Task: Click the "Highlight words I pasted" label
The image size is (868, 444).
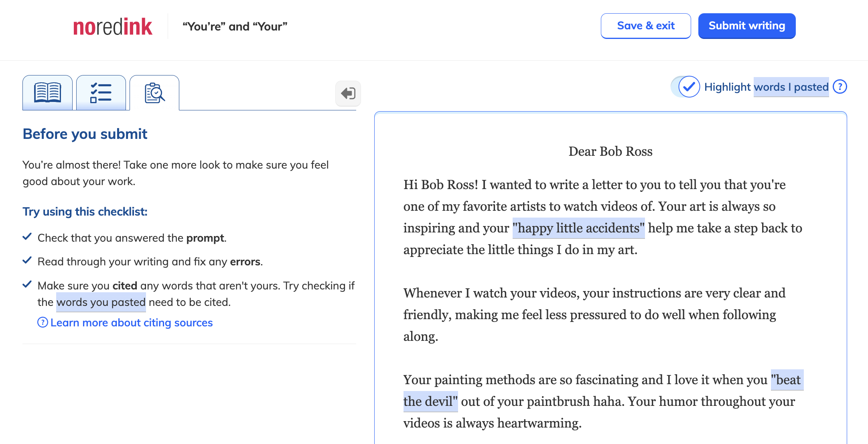Action: [x=767, y=87]
